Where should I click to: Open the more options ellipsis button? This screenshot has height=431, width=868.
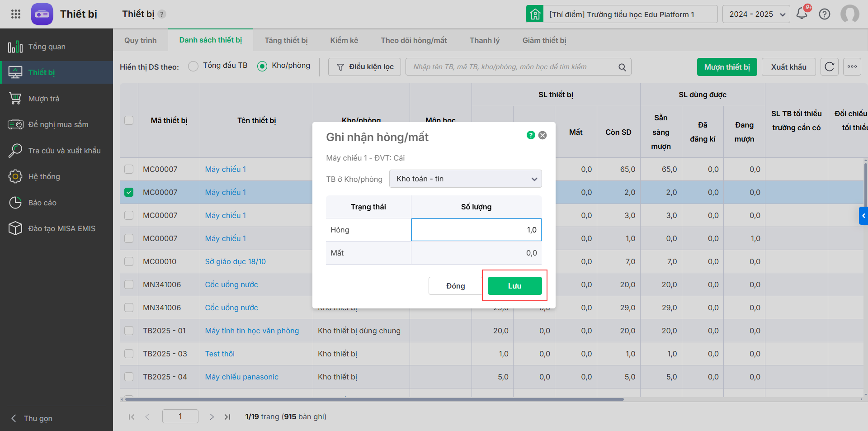852,67
